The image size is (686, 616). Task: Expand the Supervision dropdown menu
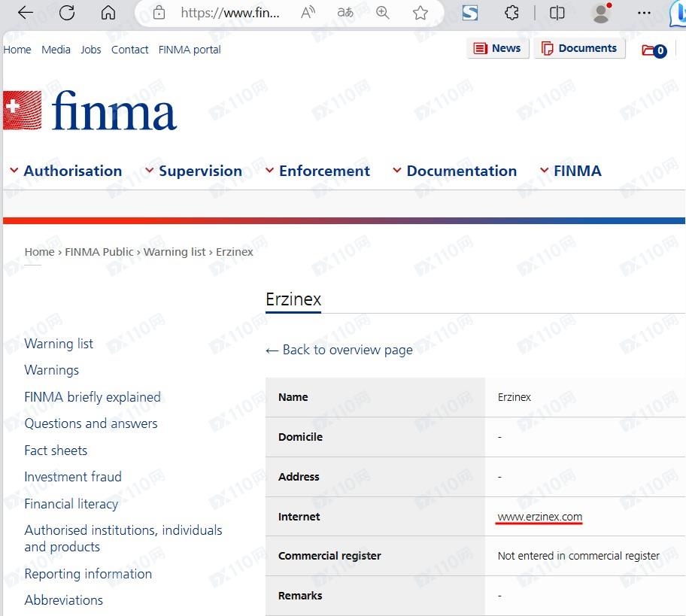coord(193,171)
